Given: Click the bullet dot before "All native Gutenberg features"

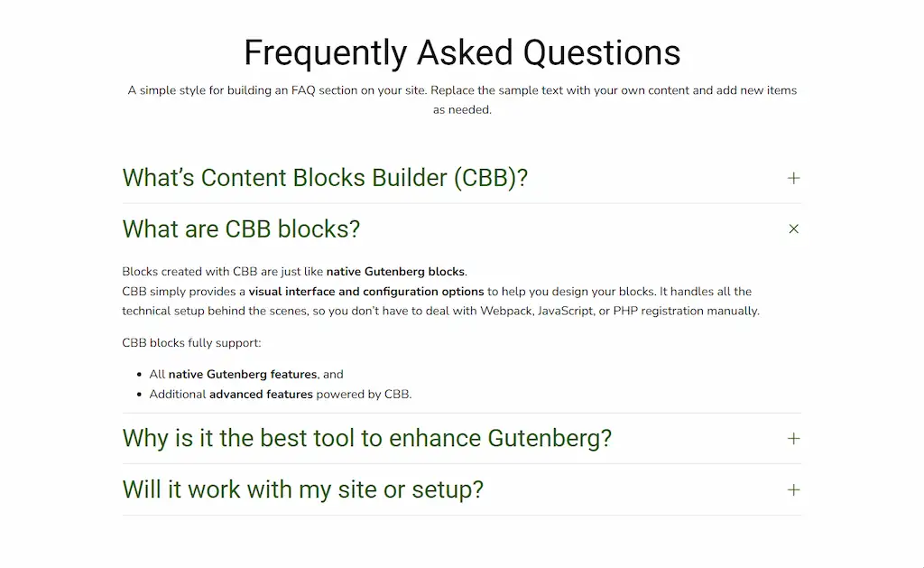Looking at the screenshot, I should pyautogui.click(x=139, y=375).
